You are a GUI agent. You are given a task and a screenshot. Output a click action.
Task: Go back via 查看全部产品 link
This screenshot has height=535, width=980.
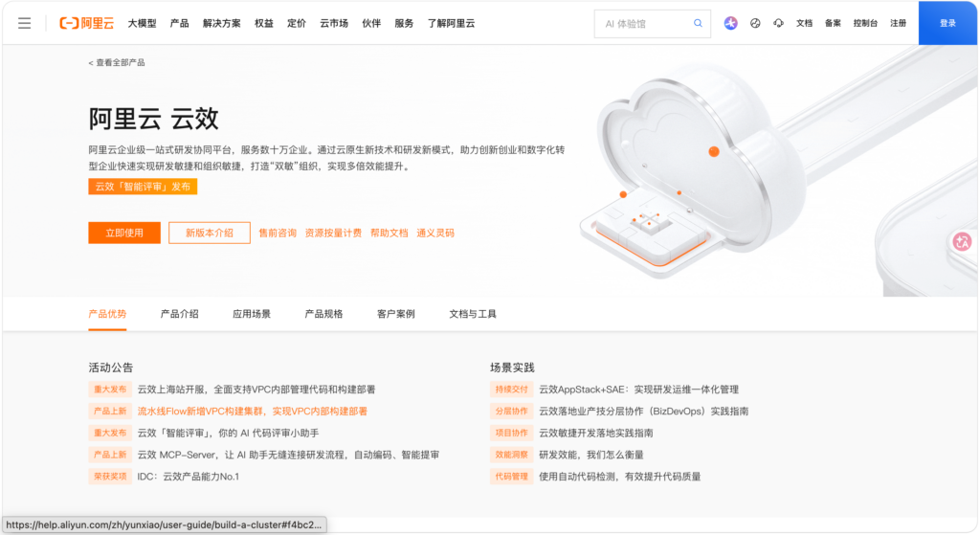click(x=117, y=62)
